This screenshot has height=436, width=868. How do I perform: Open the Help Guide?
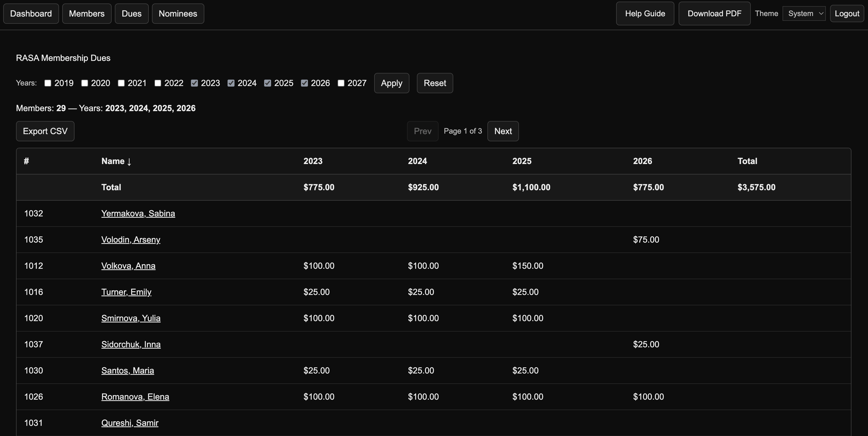[645, 13]
